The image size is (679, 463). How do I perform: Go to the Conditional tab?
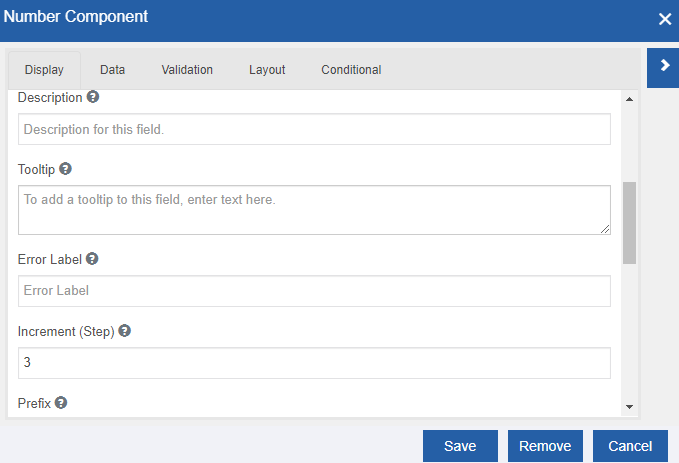pyautogui.click(x=351, y=70)
